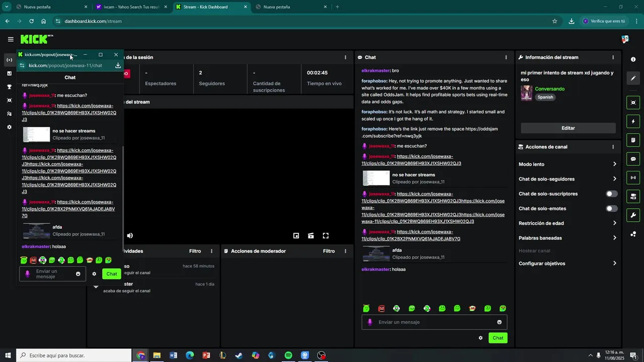Open the trophy achievements icon in sidebar
This screenshot has width=644, height=362.
tap(9, 87)
